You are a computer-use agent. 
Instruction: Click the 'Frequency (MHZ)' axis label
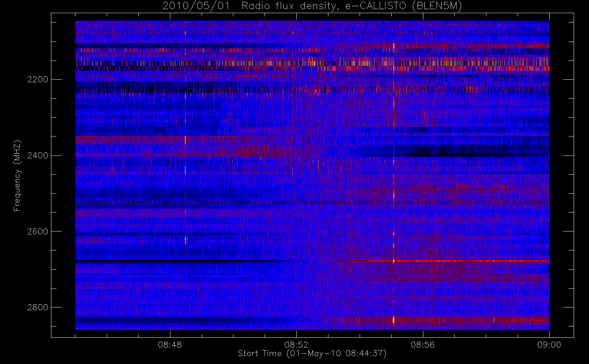point(17,176)
